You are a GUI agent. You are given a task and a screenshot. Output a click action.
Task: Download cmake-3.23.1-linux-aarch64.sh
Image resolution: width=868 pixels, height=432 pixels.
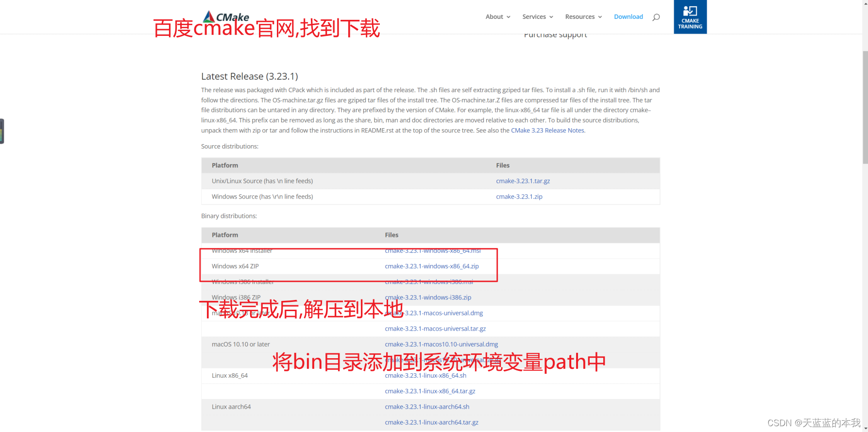(x=427, y=407)
